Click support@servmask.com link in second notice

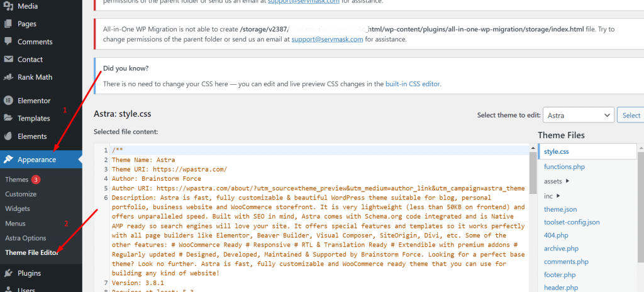pyautogui.click(x=327, y=40)
